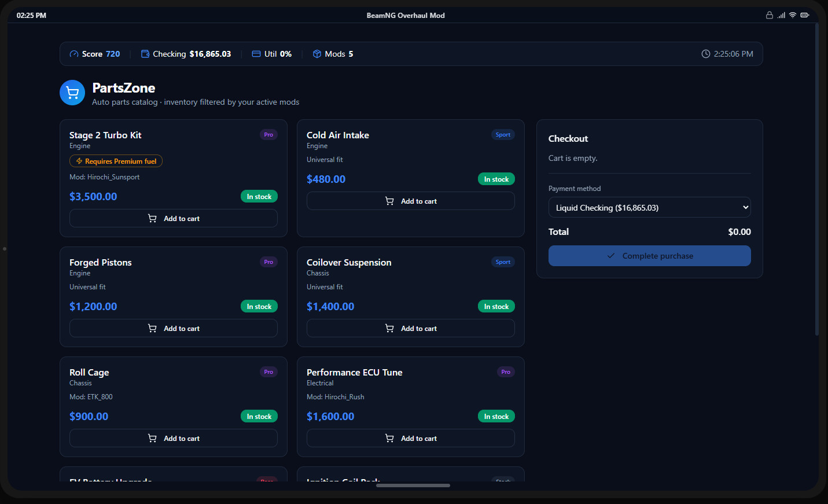Click the Requires Premium fuel tag
The image size is (828, 504).
coord(116,161)
